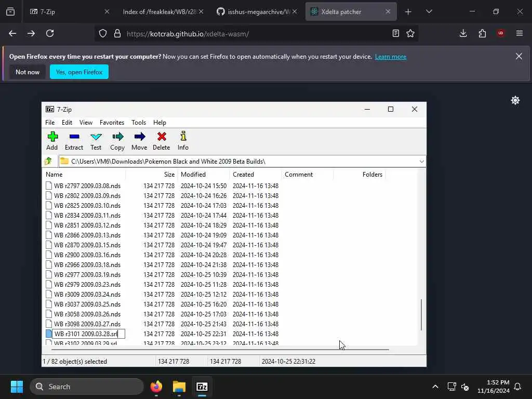
Task: Open the taskbar clock and date
Action: [x=494, y=387]
